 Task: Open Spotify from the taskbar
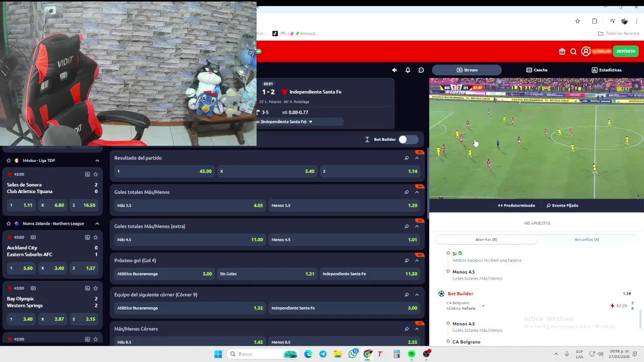412,354
